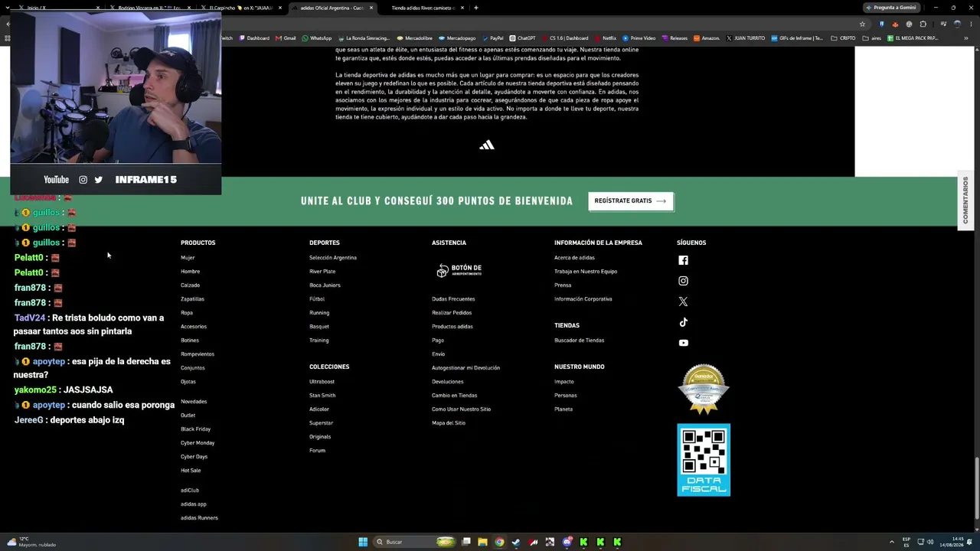980x551 pixels.
Task: Open new browser tab with plus
Action: point(476,8)
